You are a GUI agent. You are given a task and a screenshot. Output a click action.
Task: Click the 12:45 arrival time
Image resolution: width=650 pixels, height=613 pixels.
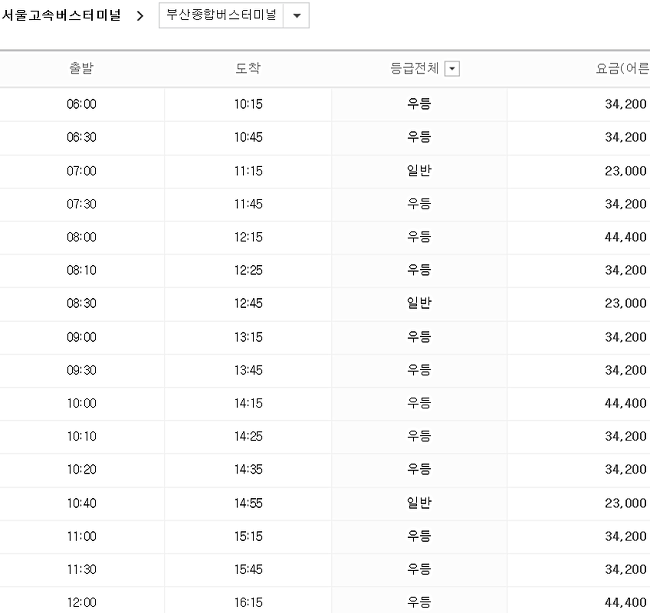(248, 303)
